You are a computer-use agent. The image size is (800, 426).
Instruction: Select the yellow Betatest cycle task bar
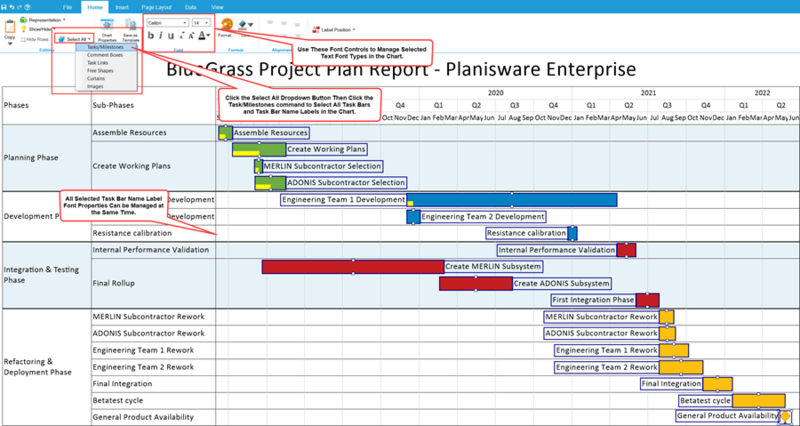(x=759, y=400)
